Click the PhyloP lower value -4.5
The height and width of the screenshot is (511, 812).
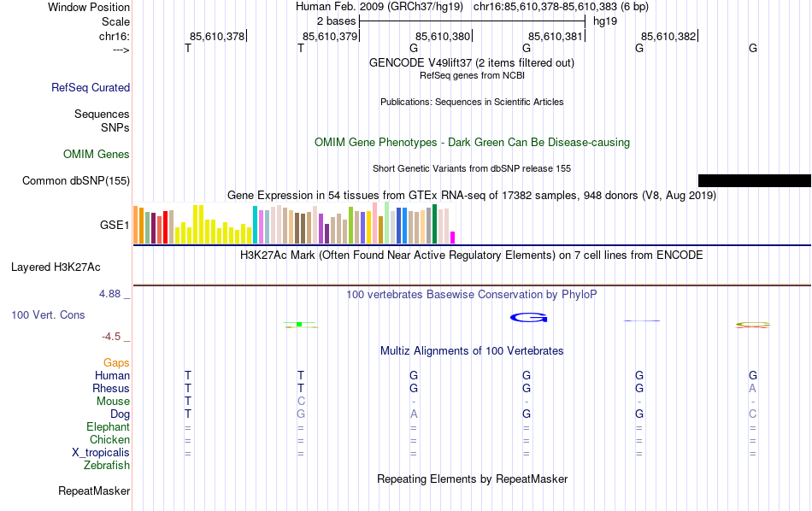coord(111,337)
